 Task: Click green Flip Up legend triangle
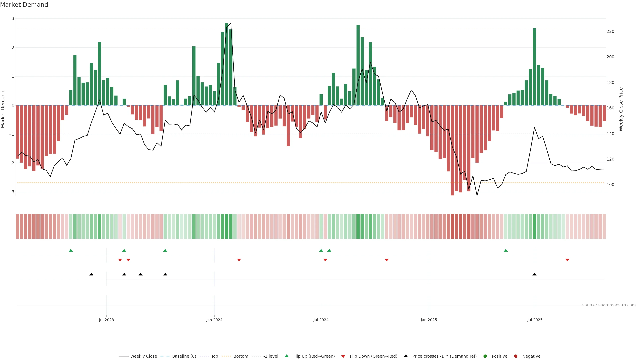287,356
